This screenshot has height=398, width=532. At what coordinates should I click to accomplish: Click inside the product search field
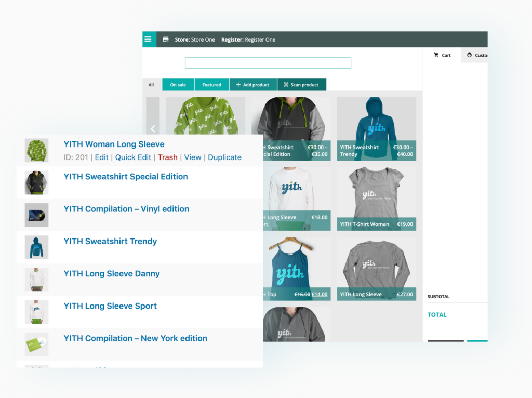[268, 62]
